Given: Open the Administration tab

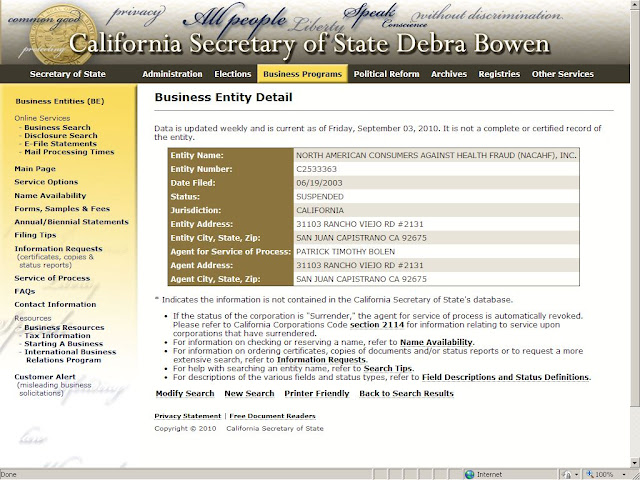Looking at the screenshot, I should pyautogui.click(x=172, y=74).
